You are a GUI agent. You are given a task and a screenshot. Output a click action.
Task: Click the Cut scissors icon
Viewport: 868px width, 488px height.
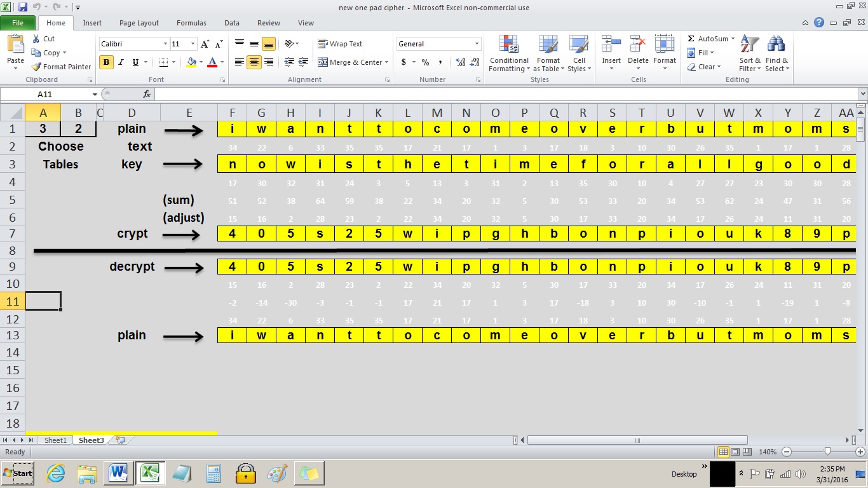[36, 39]
